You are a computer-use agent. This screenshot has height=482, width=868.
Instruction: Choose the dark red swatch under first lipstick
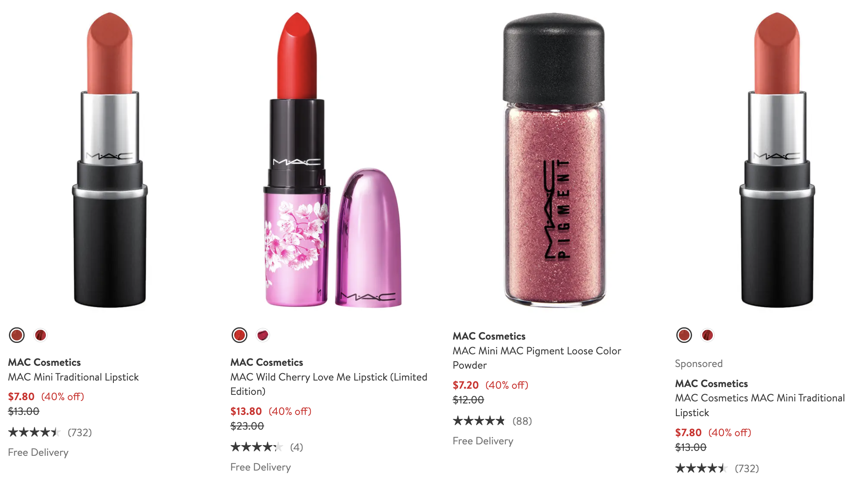coord(40,335)
